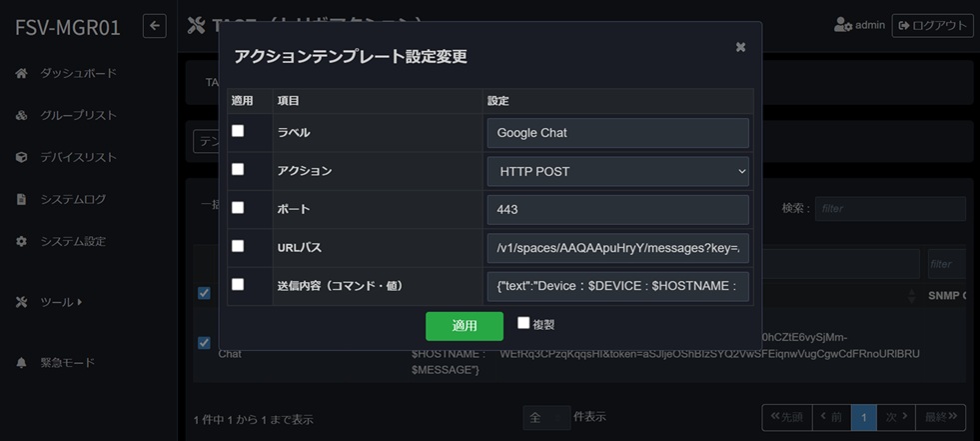Click the 検索 filter input
Viewport: 980px width, 441px height.
coord(890,209)
